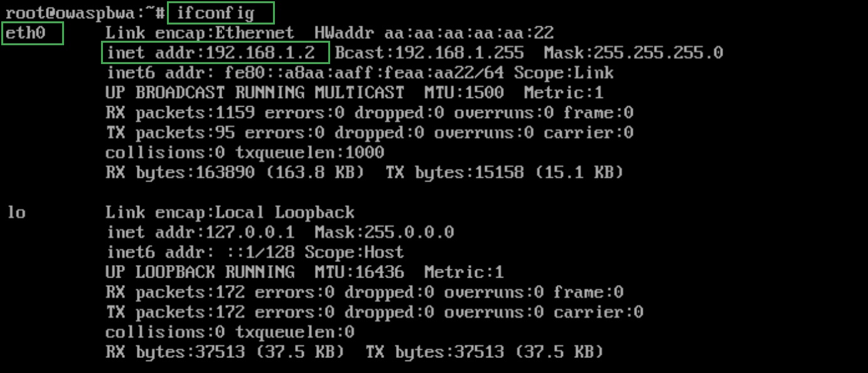The height and width of the screenshot is (373, 868).
Task: Click the Mask:255.0.0.0 value
Action: [384, 232]
